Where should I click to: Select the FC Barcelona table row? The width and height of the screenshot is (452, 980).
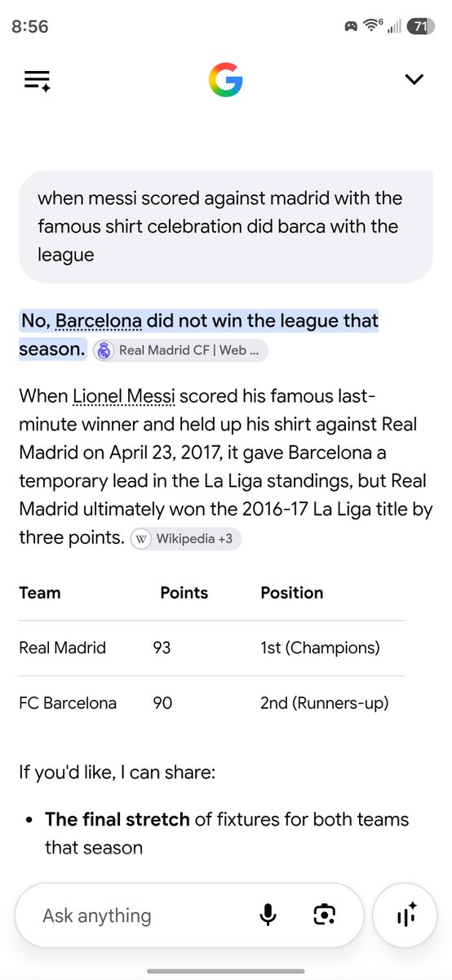(211, 703)
